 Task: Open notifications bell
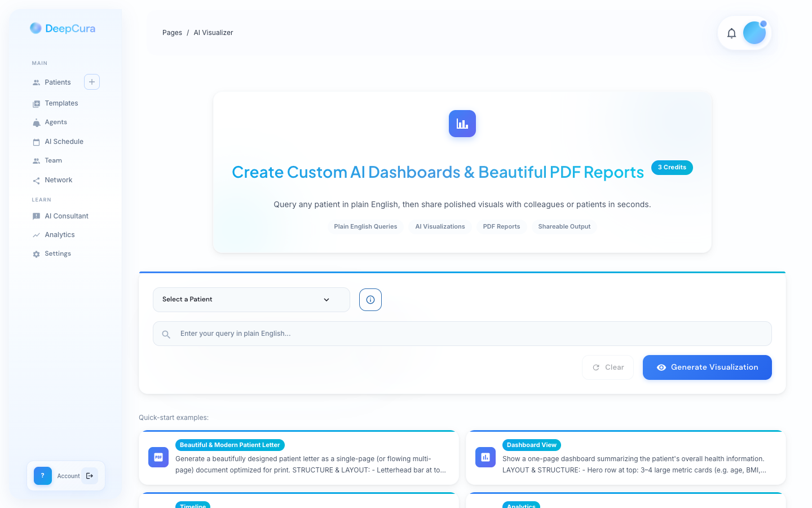pos(731,33)
